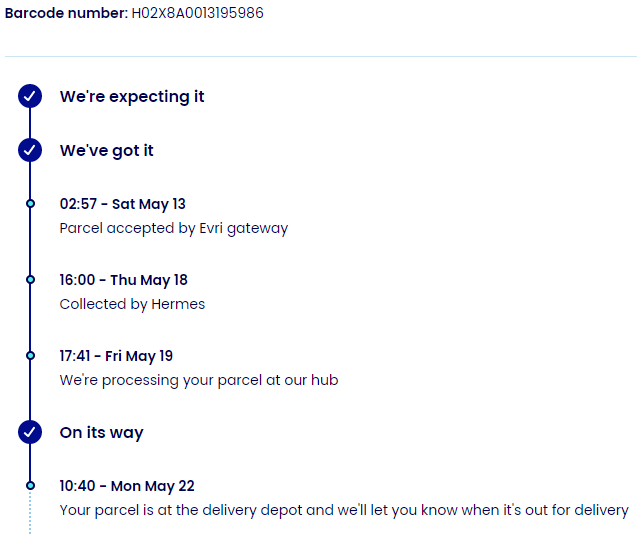Viewport: 637px width, 536px height.
Task: Click the delivery depot status message
Action: click(x=344, y=510)
